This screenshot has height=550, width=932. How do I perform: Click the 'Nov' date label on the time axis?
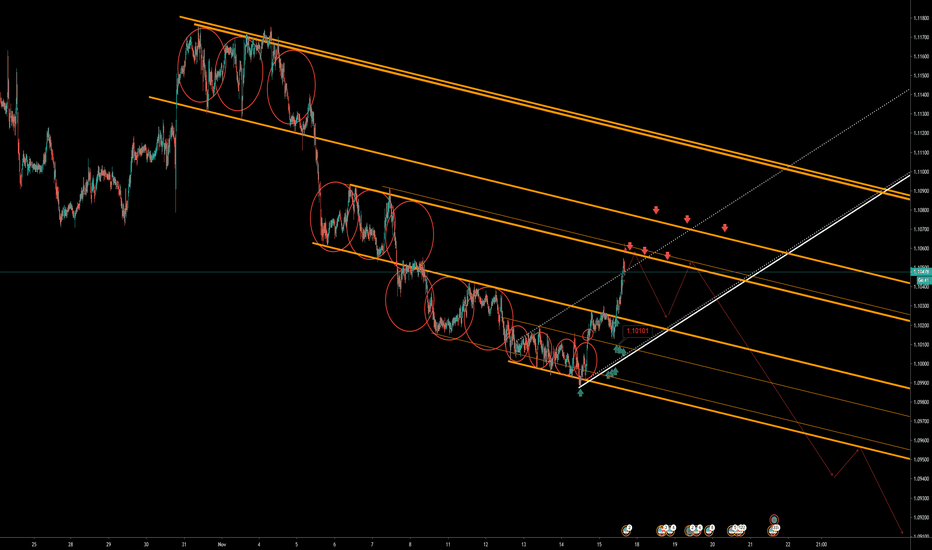(x=221, y=544)
